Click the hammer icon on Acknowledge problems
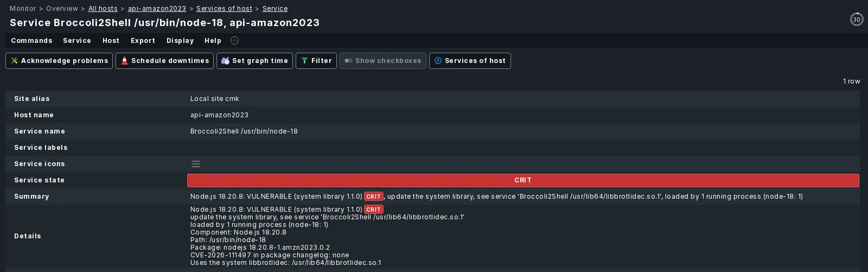The height and width of the screenshot is (272, 868). (15, 61)
